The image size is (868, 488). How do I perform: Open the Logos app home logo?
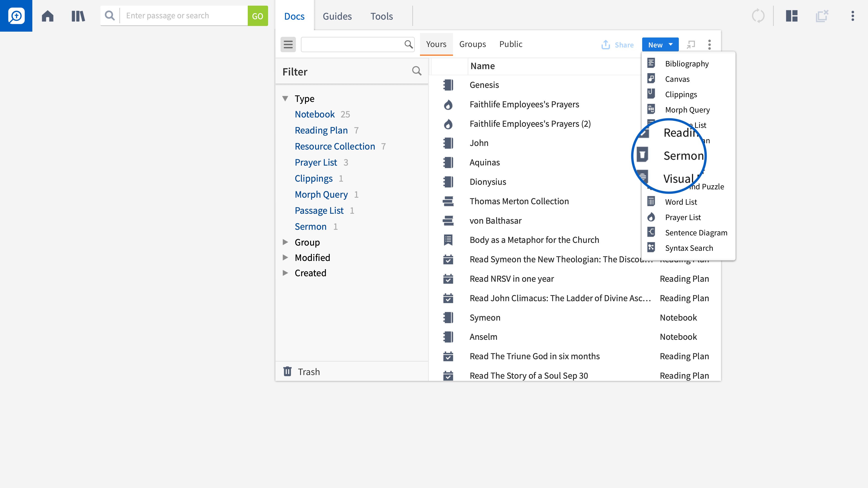(x=16, y=16)
